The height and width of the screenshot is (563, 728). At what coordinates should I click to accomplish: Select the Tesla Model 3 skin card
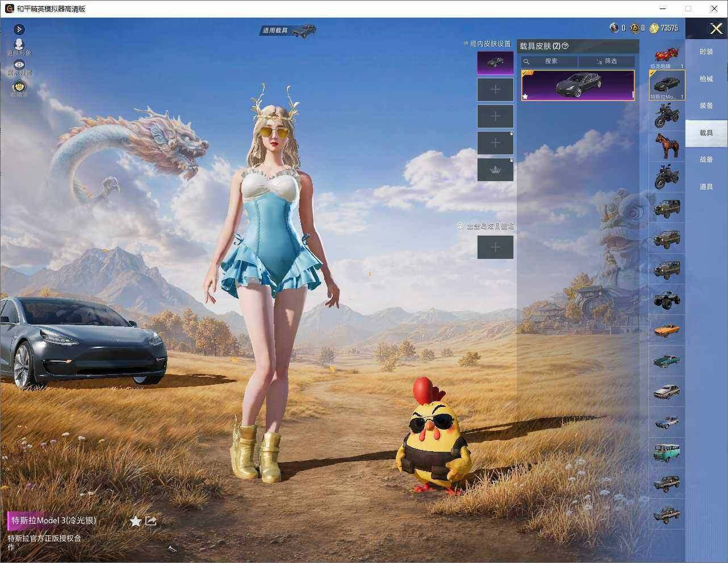pyautogui.click(x=578, y=85)
